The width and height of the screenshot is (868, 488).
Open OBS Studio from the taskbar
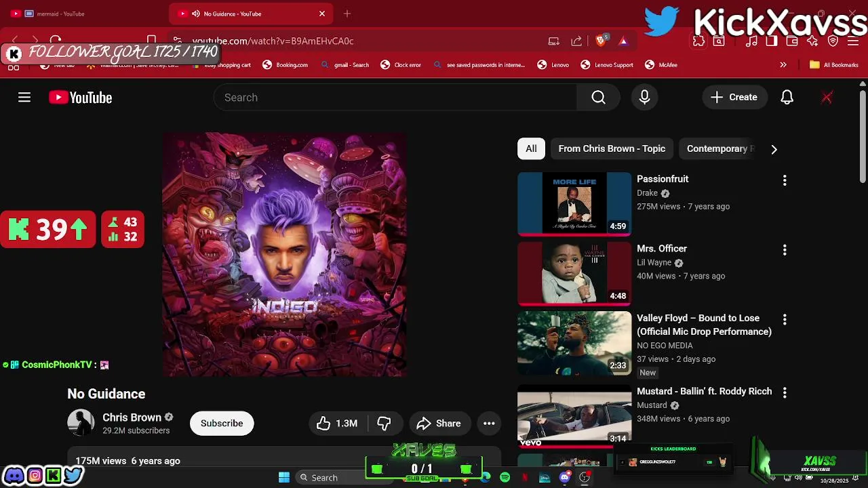coord(585,478)
